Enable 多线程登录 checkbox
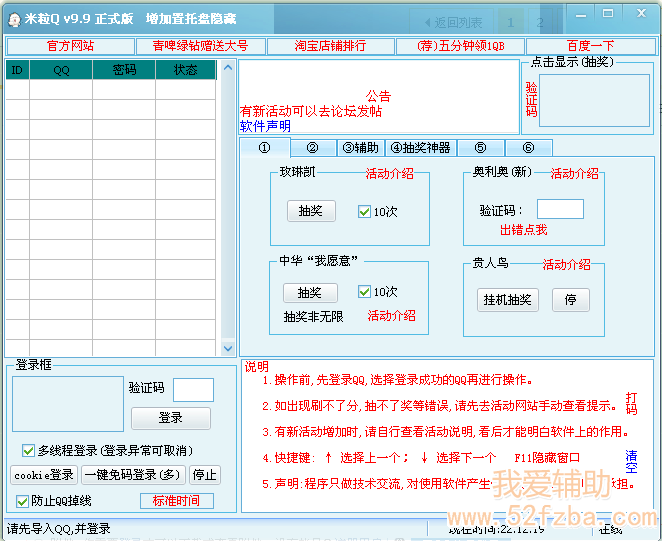Viewport: 662px width, 541px height. click(28, 451)
